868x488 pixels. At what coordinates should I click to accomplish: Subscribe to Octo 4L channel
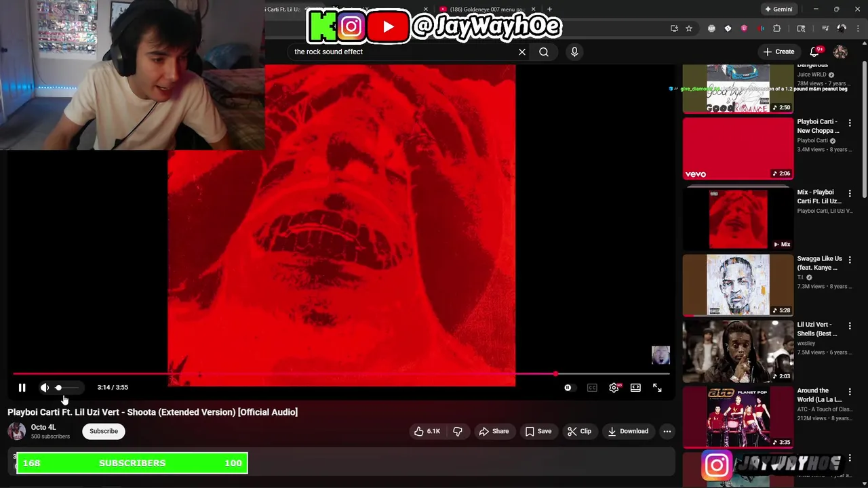(104, 431)
